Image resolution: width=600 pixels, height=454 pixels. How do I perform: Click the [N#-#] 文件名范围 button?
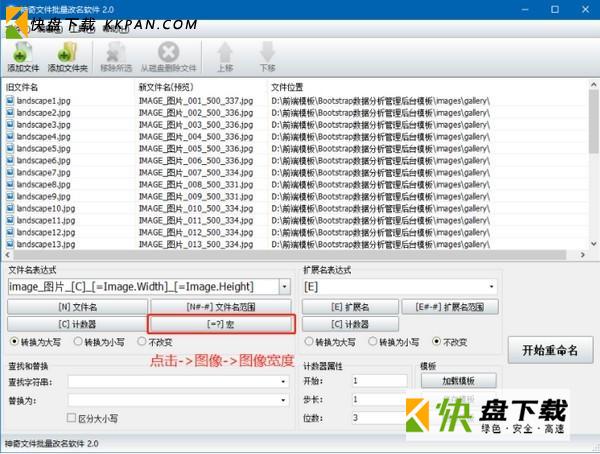coord(221,307)
